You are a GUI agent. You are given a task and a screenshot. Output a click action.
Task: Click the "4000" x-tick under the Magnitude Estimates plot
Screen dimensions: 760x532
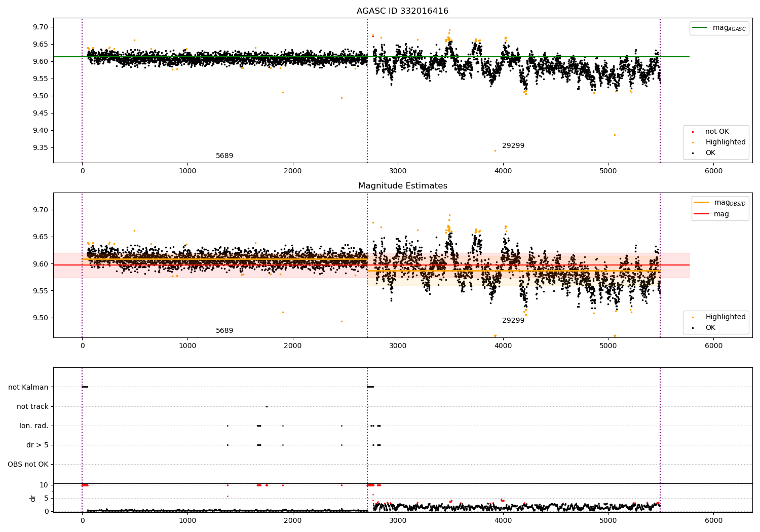pos(503,346)
